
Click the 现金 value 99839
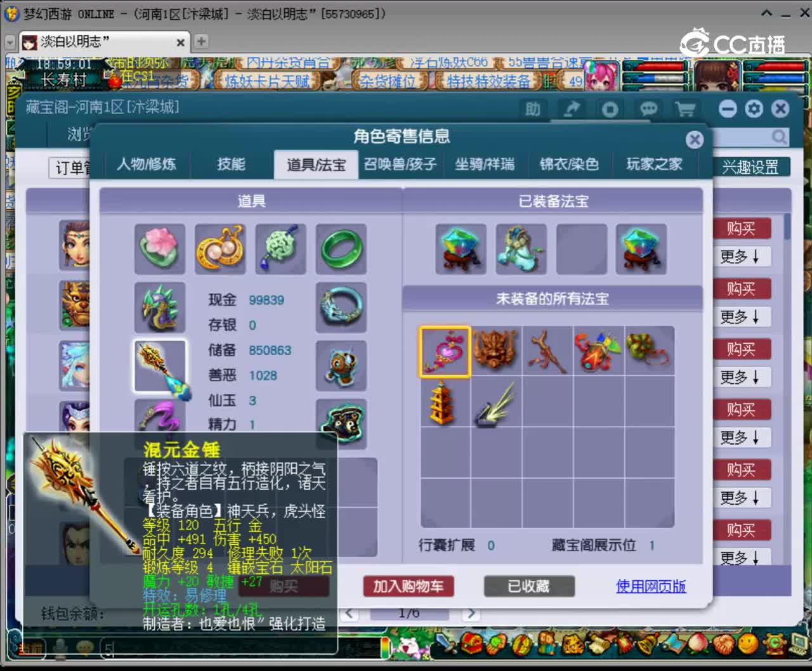(x=266, y=300)
